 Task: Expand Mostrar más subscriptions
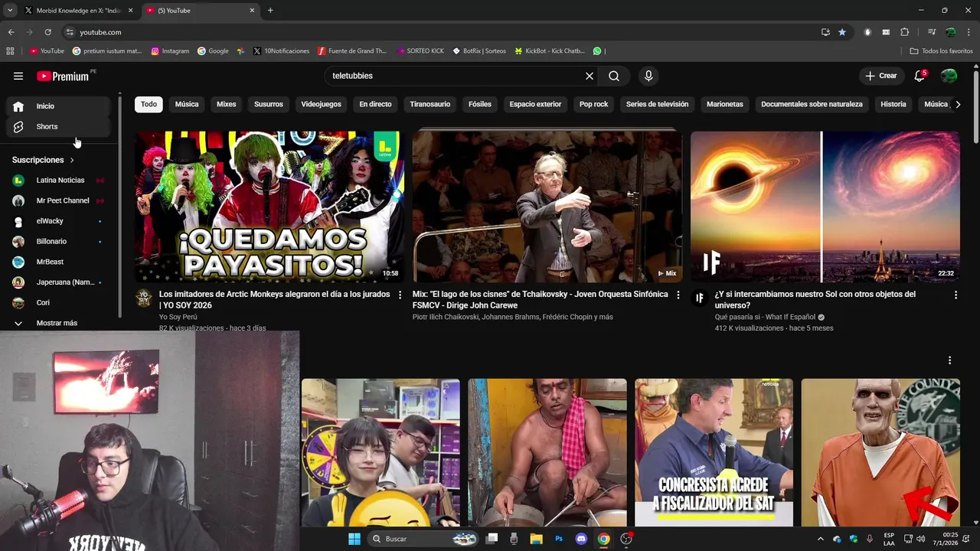[58, 323]
